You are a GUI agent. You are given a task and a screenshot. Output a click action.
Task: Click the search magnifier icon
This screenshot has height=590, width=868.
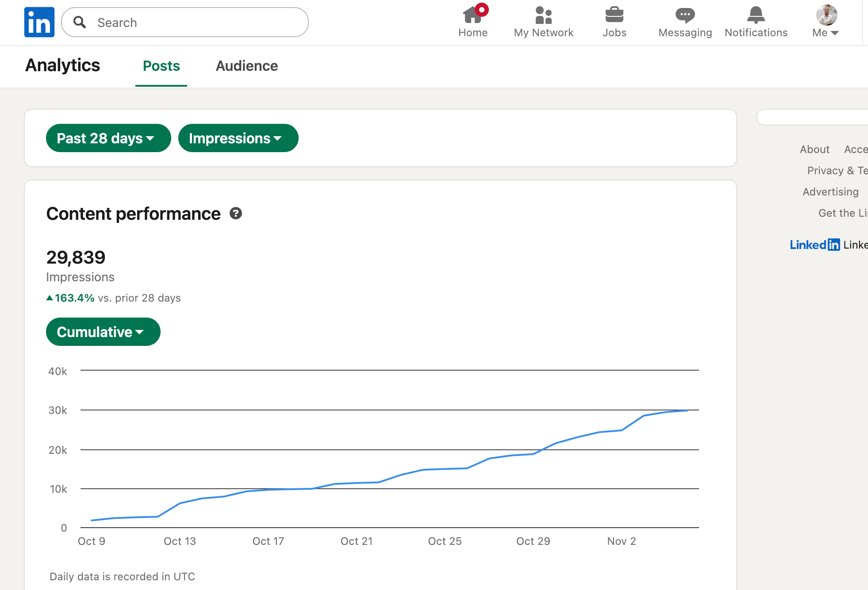pos(80,22)
